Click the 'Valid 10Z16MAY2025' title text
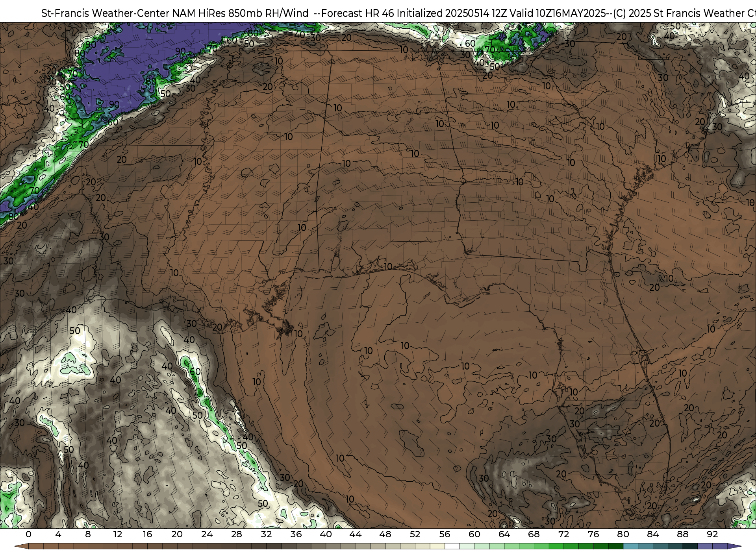The height and width of the screenshot is (551, 756). click(558, 13)
